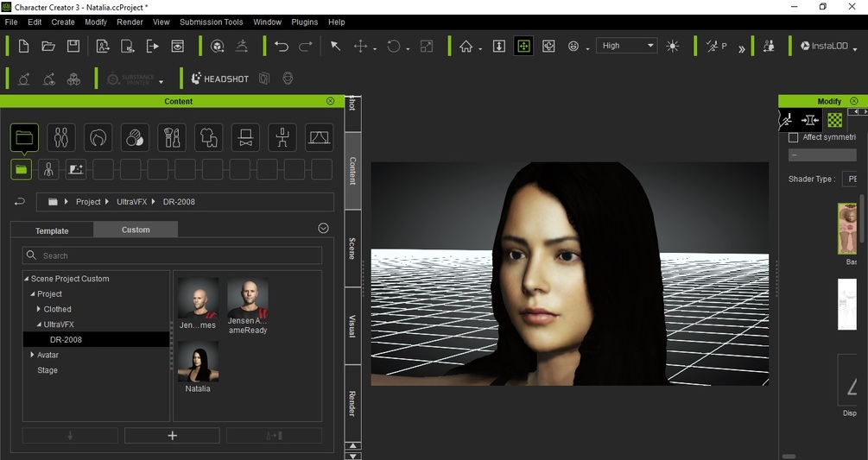Toggle the fit-to-screen vertical arrows view icon
This screenshot has height=460, width=868.
pos(498,46)
